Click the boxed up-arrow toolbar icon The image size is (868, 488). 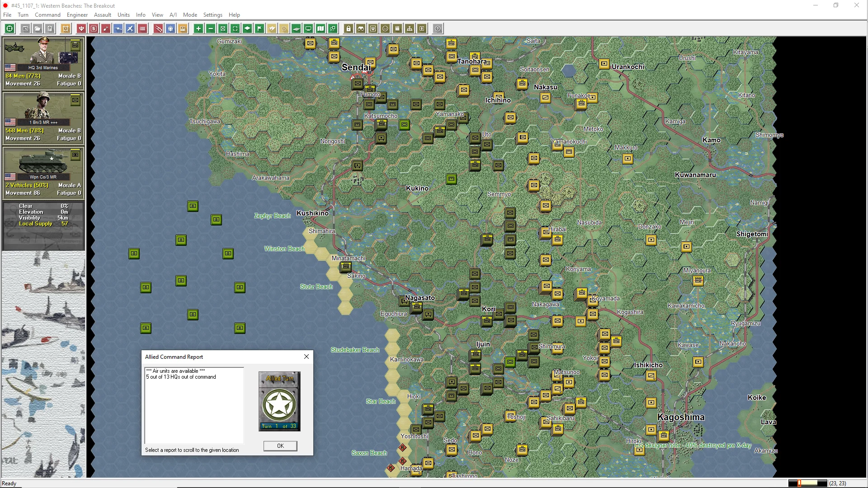click(x=422, y=28)
